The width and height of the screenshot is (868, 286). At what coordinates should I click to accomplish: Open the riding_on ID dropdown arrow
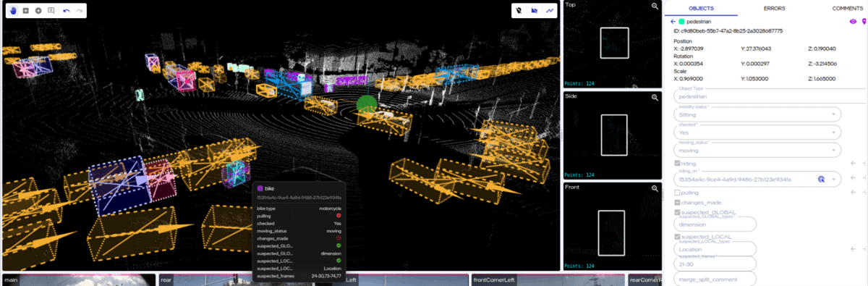834,178
